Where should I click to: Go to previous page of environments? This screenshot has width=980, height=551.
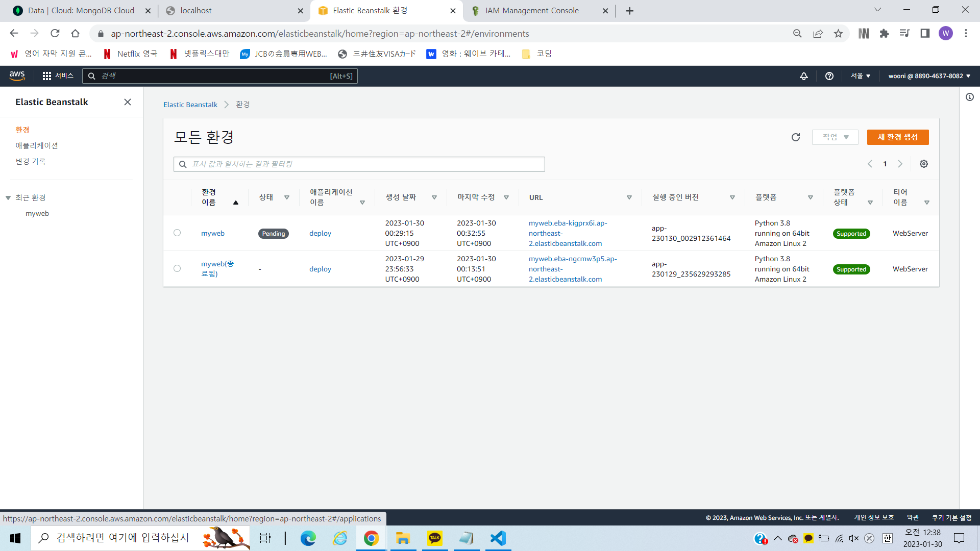coord(870,164)
